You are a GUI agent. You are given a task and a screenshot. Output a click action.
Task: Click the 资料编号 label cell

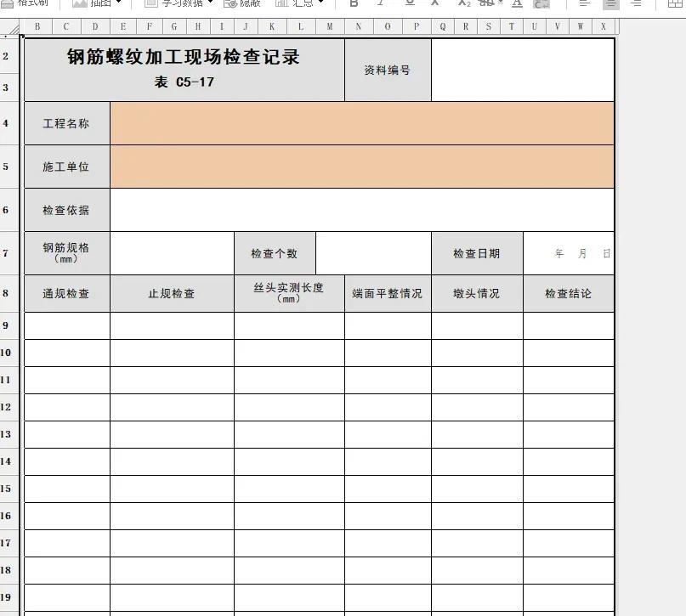click(388, 70)
